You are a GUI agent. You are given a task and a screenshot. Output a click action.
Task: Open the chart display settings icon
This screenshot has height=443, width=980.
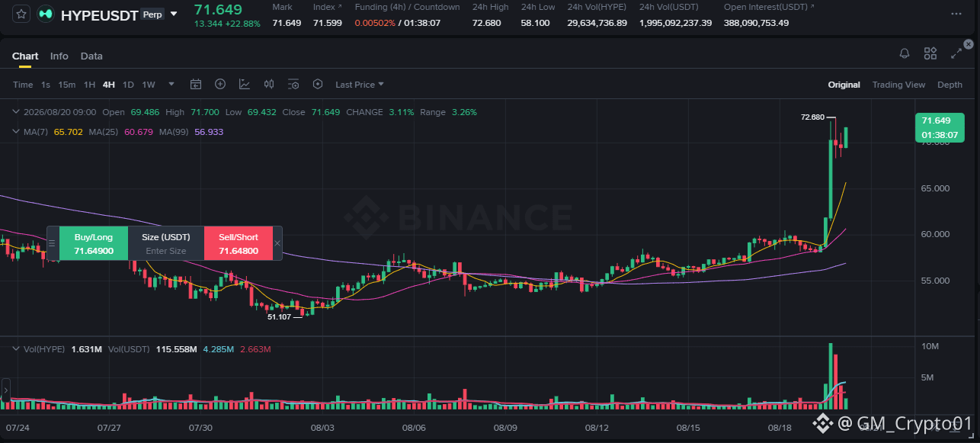[x=293, y=85]
